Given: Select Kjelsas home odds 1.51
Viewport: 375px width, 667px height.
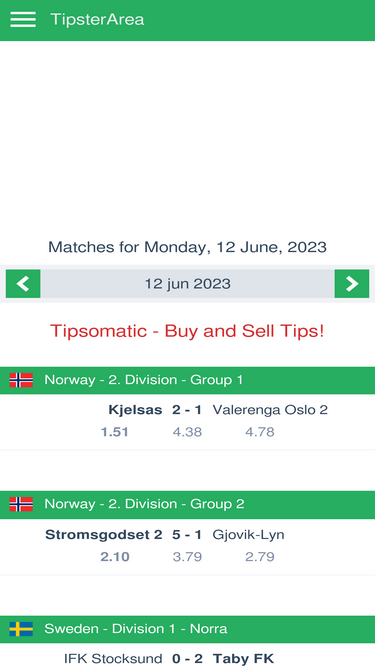Looking at the screenshot, I should (x=115, y=432).
